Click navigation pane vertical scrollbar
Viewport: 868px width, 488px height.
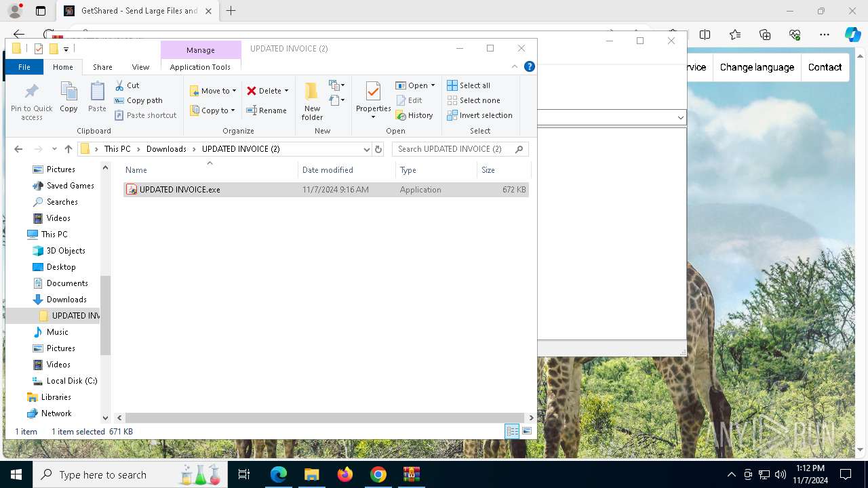(x=105, y=315)
